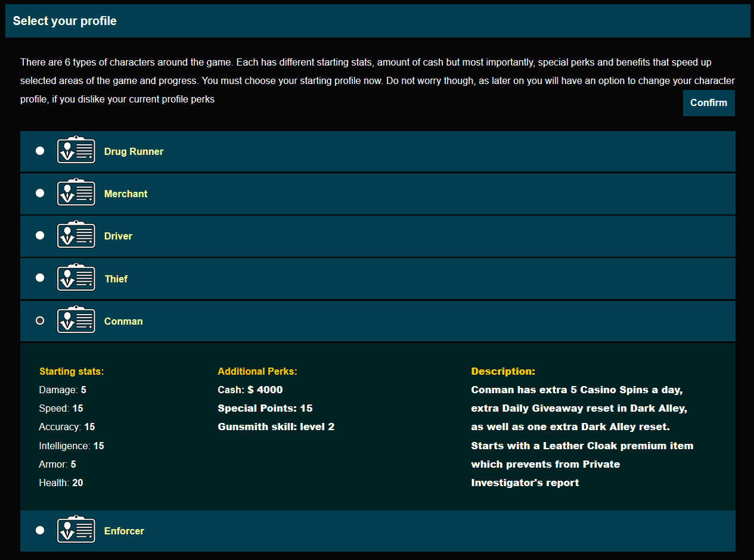Expand the Drug Runner profile name
Viewport: 754px width, 560px height.
[134, 151]
